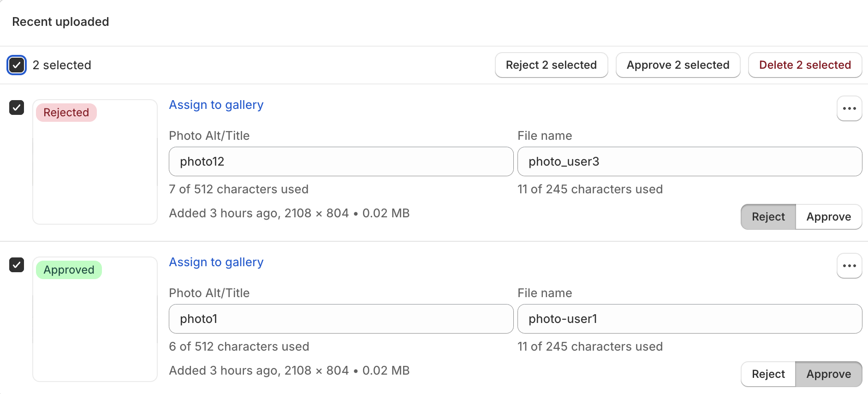Viewport: 868px width, 394px height.
Task: Open more options menu for photo1
Action: 849,266
